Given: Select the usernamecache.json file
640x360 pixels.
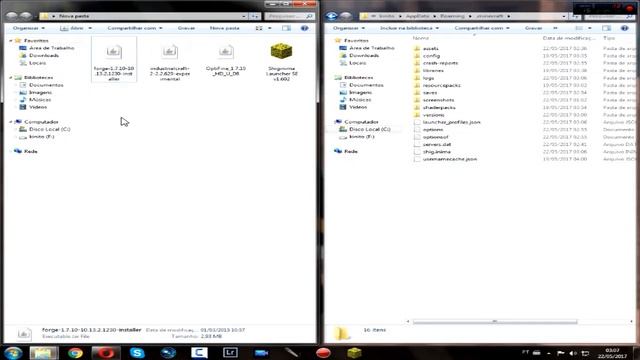Looking at the screenshot, I should coord(450,159).
